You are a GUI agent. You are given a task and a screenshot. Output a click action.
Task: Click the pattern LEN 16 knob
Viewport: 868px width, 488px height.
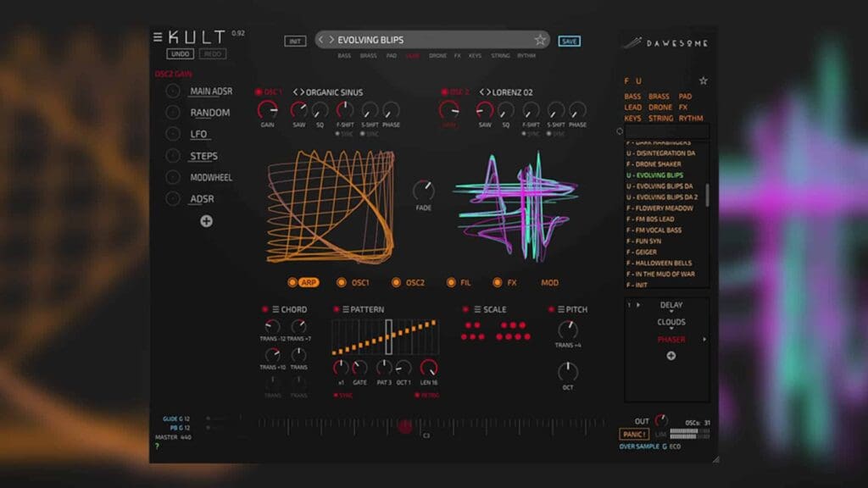coord(428,368)
